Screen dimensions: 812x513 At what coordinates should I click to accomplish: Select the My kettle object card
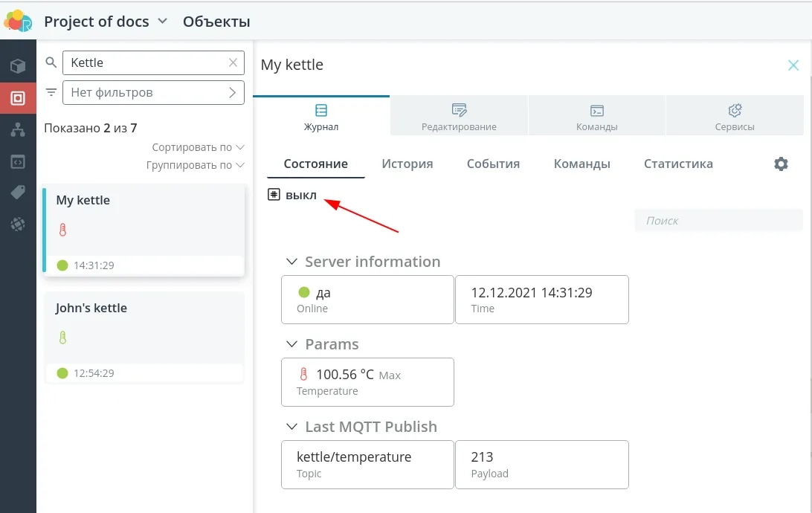pyautogui.click(x=144, y=230)
